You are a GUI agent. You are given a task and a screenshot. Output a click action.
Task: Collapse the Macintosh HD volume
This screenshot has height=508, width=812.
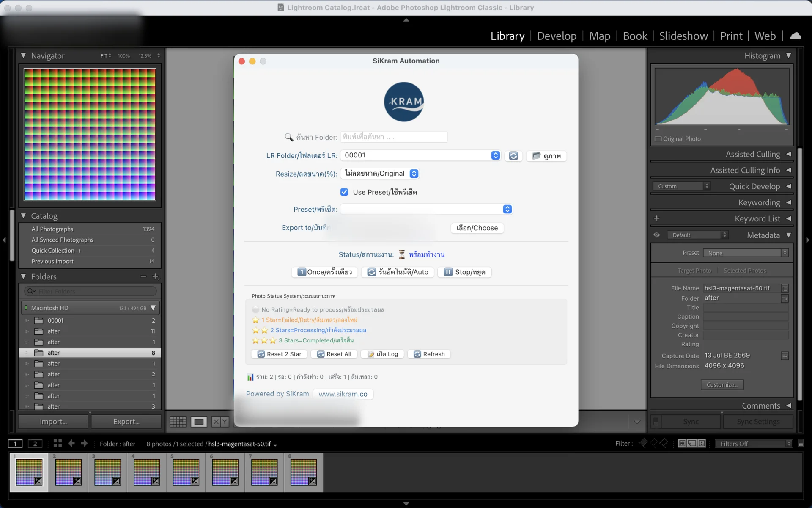pyautogui.click(x=153, y=308)
